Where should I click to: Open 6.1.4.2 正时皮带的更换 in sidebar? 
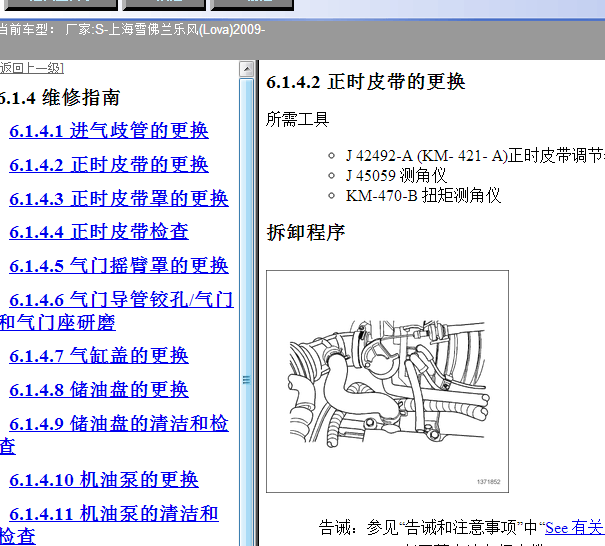pos(109,165)
